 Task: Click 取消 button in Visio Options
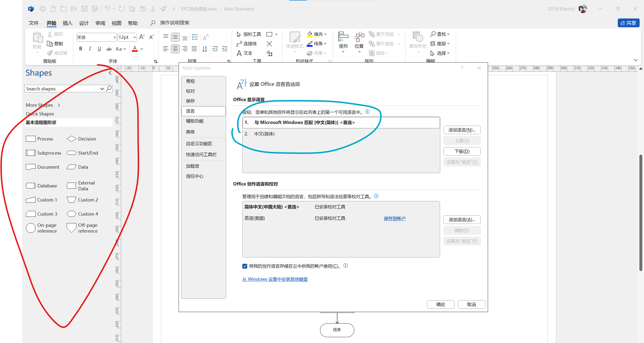point(471,304)
